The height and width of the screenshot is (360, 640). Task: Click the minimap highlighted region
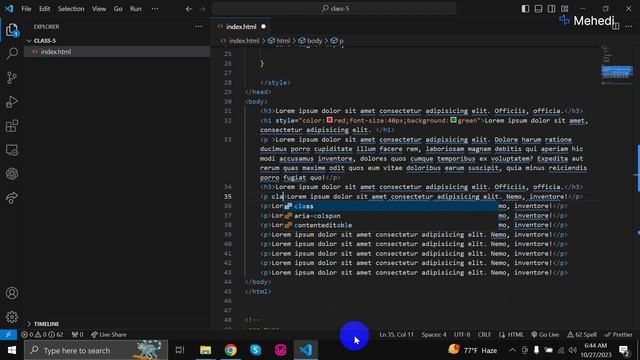[617, 72]
